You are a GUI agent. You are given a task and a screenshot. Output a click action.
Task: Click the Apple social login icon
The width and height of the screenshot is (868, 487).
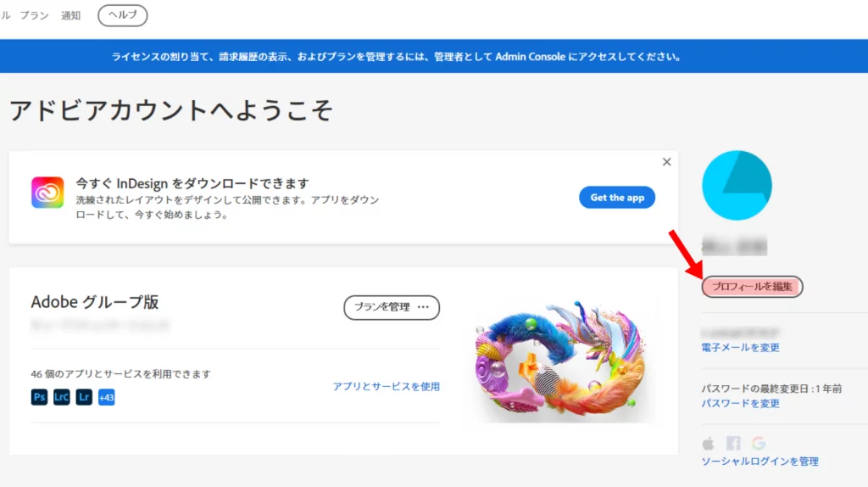coord(709,443)
